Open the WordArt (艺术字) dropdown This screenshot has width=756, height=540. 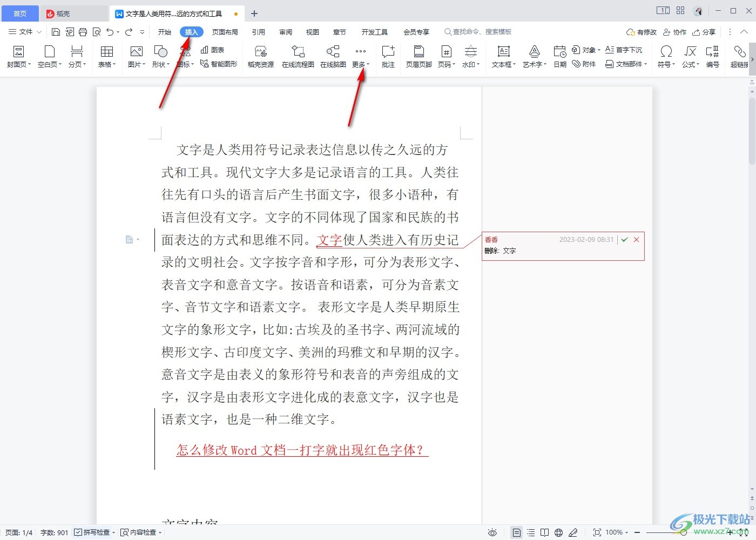point(535,56)
